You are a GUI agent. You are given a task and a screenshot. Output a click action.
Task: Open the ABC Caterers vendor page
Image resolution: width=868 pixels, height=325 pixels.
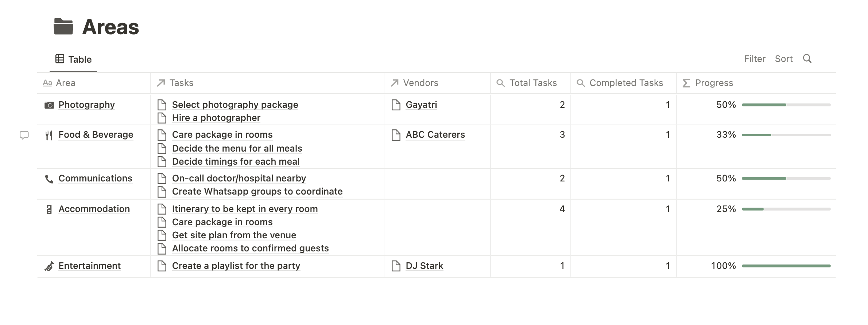coord(435,135)
